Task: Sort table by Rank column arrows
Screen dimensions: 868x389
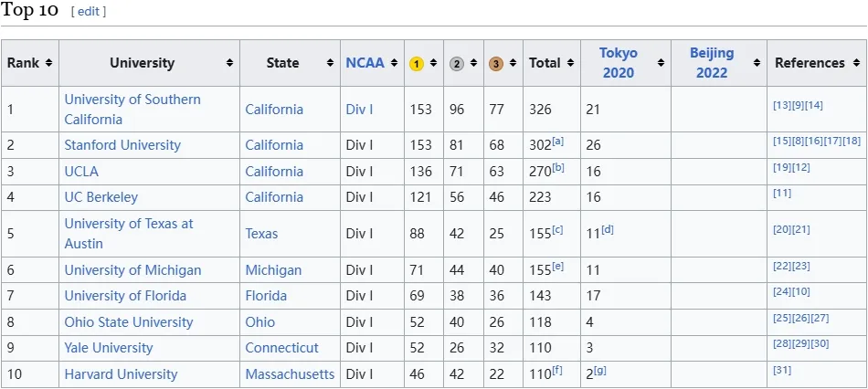Action: point(48,63)
